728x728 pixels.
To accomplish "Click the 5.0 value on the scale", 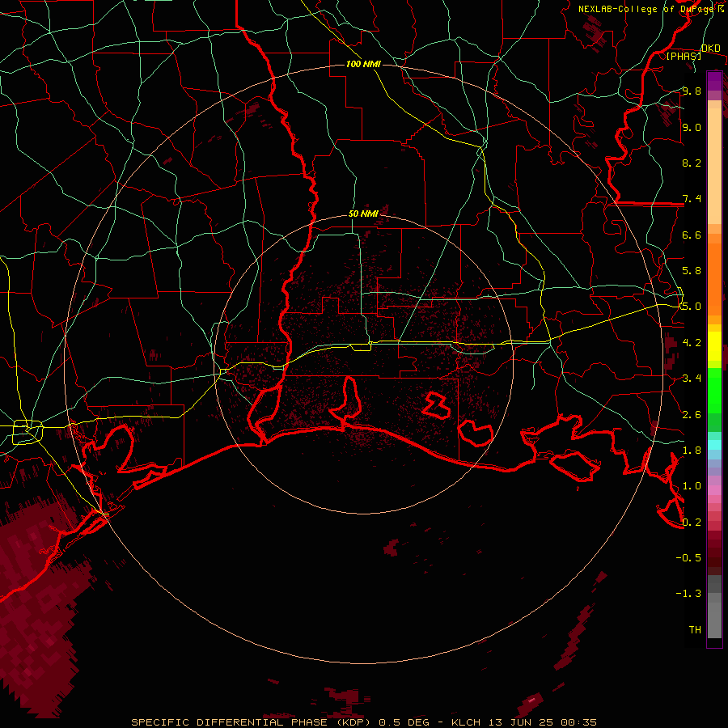I will [x=692, y=307].
